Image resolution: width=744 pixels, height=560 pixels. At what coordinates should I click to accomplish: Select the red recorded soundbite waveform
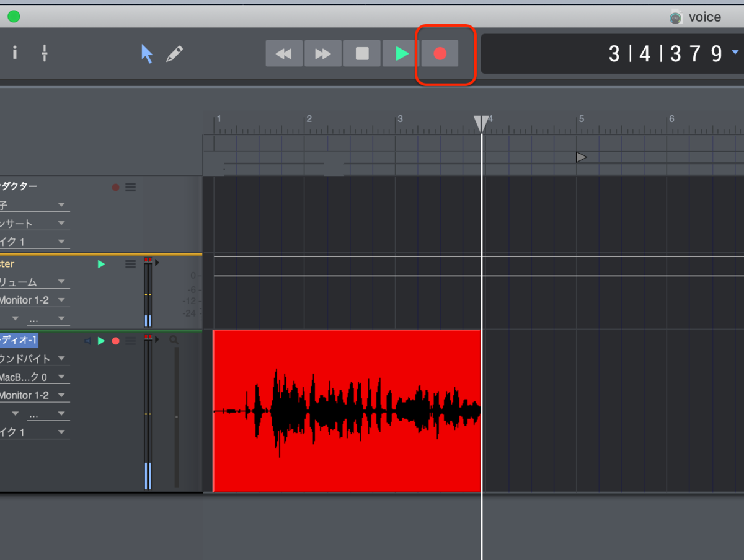347,411
